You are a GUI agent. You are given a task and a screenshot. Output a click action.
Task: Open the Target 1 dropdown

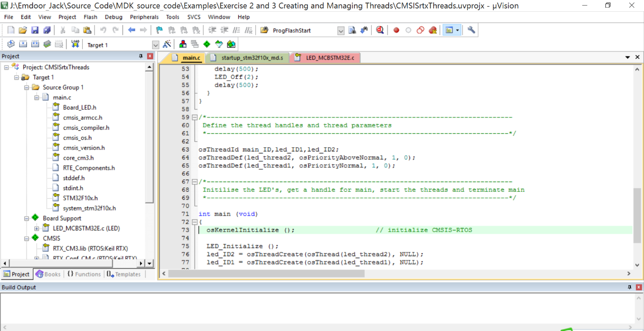pyautogui.click(x=155, y=45)
